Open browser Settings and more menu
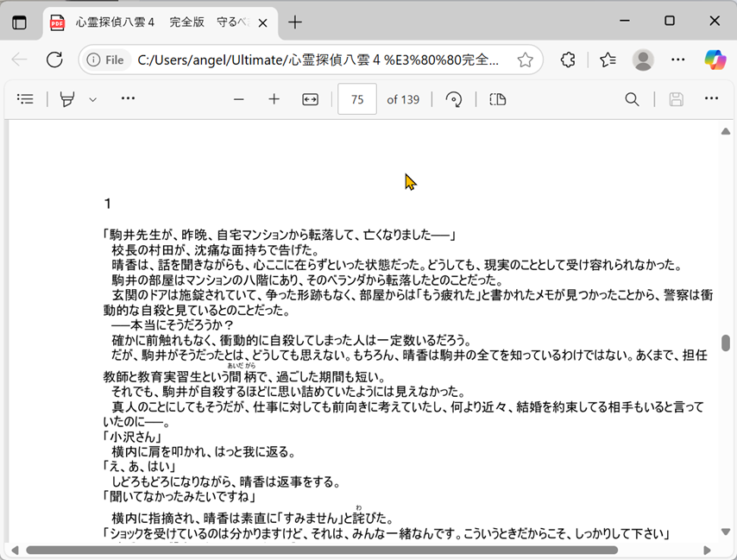This screenshot has width=737, height=560. point(677,60)
